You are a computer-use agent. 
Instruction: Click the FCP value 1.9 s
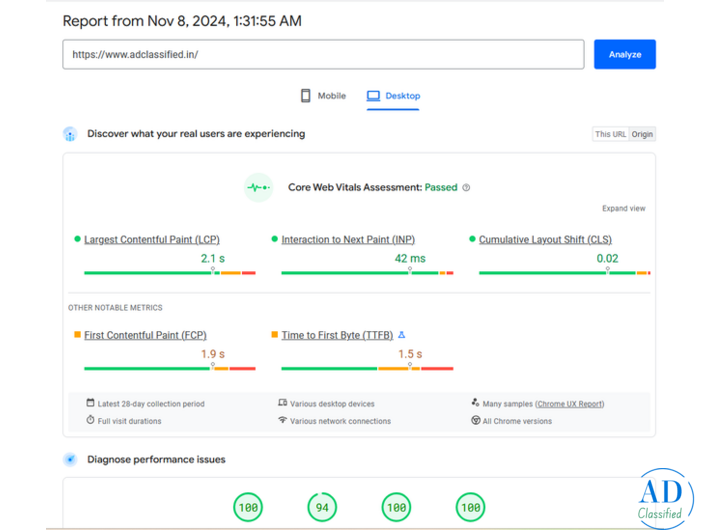click(213, 354)
